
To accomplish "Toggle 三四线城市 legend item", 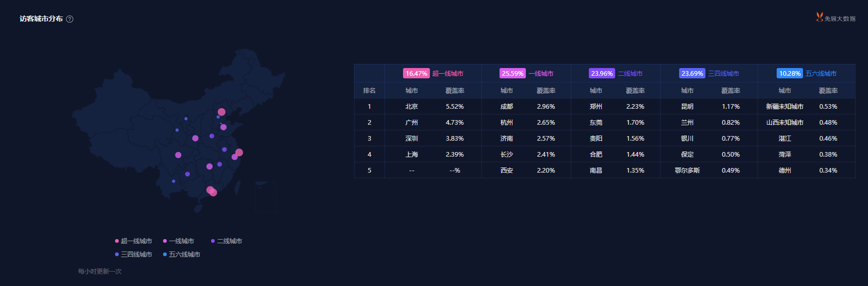I will (133, 255).
